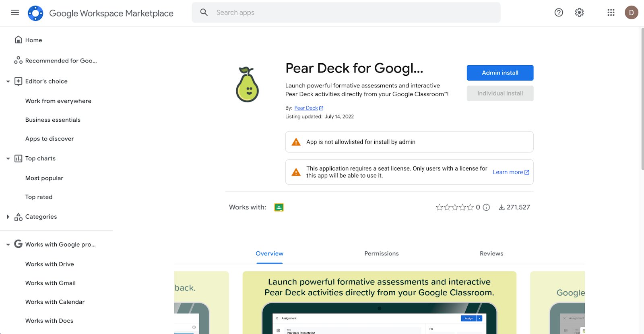The width and height of the screenshot is (644, 334).
Task: Open Most popular in sidebar
Action: pyautogui.click(x=44, y=178)
